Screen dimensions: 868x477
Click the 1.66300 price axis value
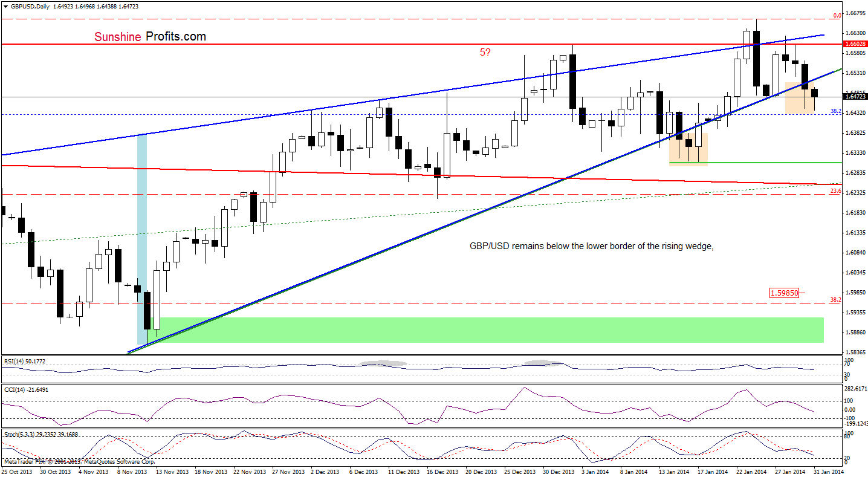[x=855, y=33]
